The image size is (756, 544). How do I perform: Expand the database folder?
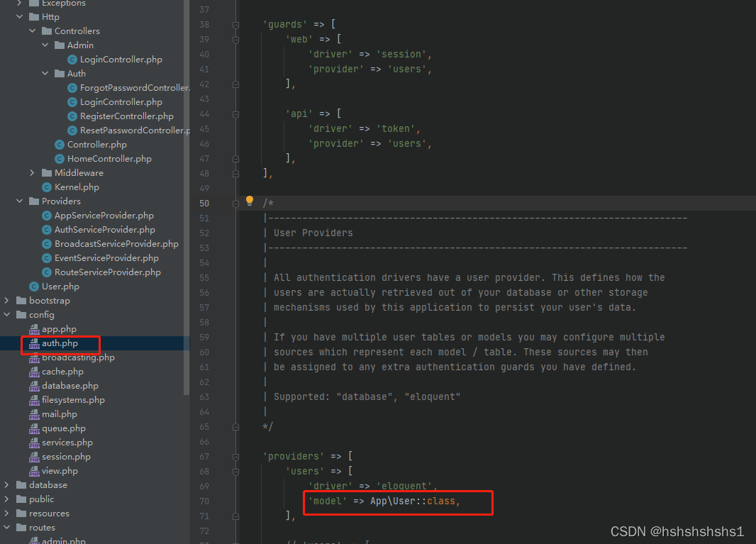pyautogui.click(x=7, y=485)
